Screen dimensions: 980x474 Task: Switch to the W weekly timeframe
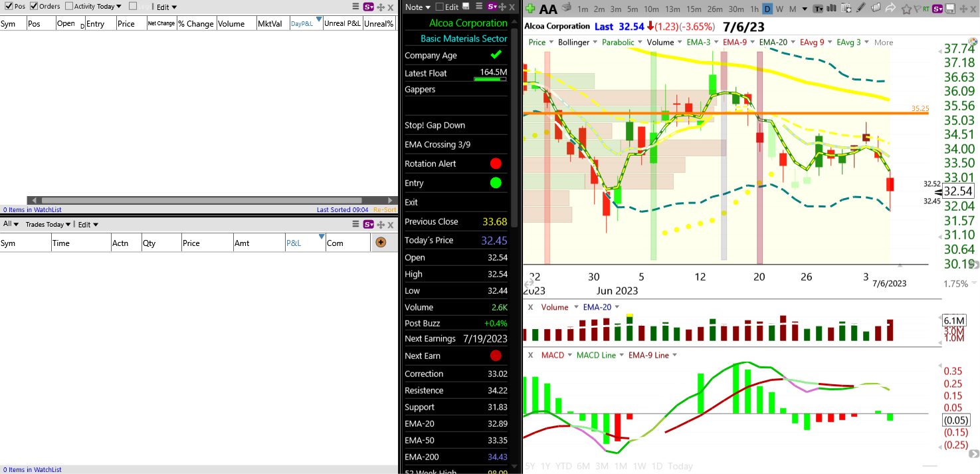coord(779,9)
